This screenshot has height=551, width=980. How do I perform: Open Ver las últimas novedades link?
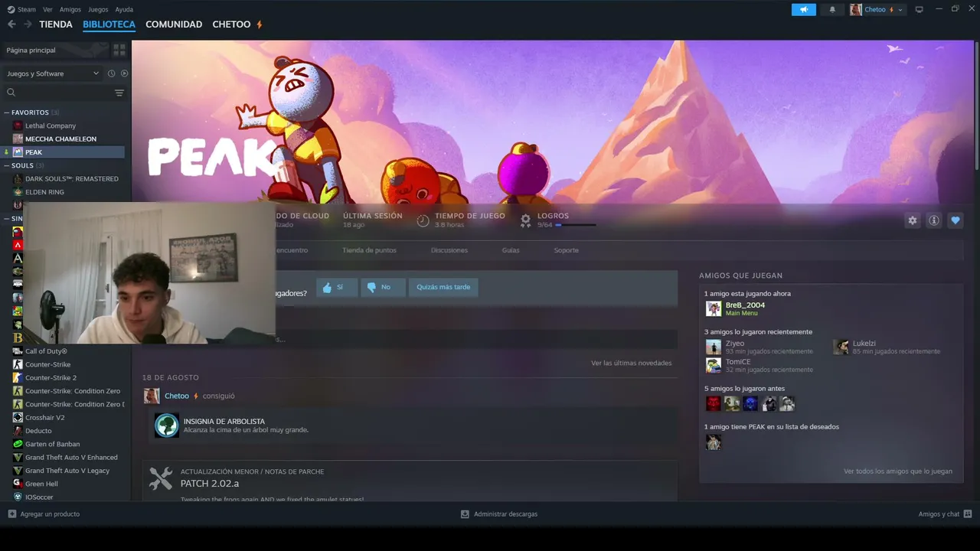(x=632, y=363)
